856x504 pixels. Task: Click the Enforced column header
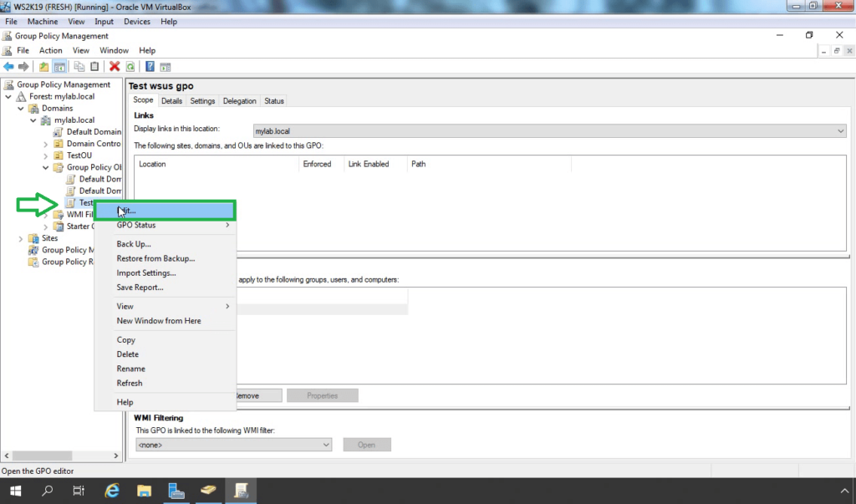click(321, 164)
